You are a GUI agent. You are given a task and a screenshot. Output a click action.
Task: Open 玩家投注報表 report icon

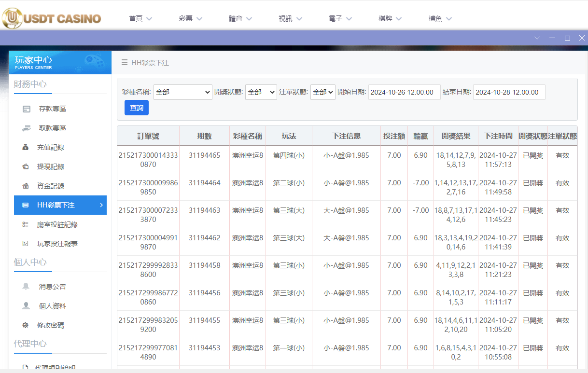(26, 244)
